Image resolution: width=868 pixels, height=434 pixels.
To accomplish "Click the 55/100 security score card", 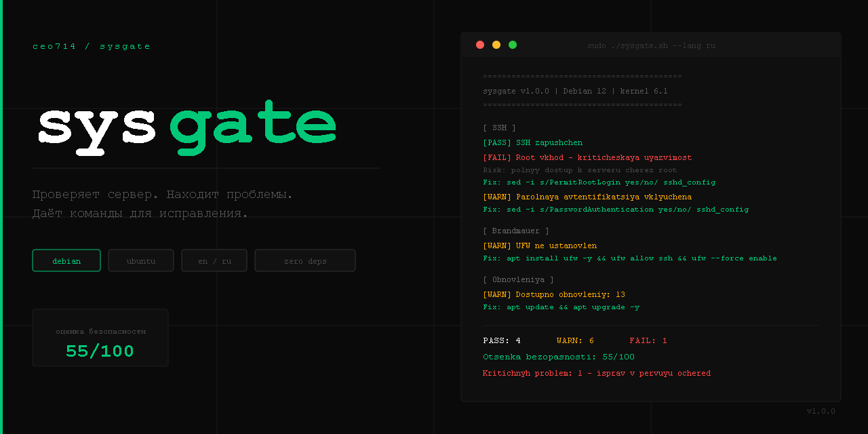I will pyautogui.click(x=100, y=338).
